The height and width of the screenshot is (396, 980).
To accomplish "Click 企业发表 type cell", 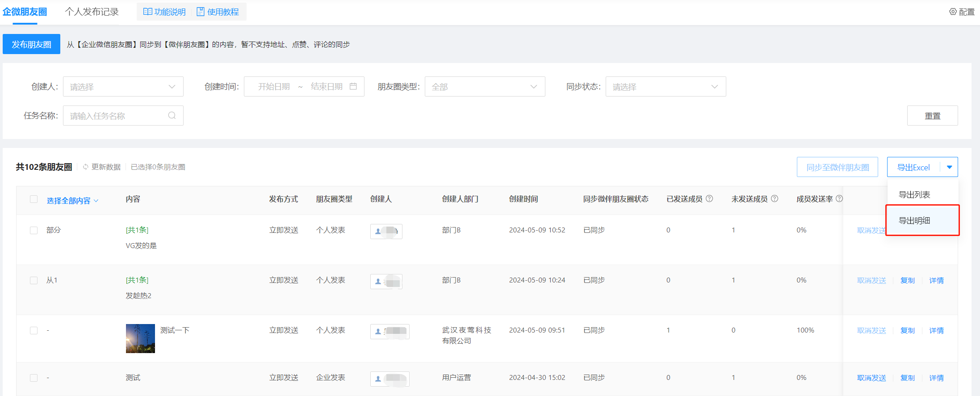I will point(331,377).
